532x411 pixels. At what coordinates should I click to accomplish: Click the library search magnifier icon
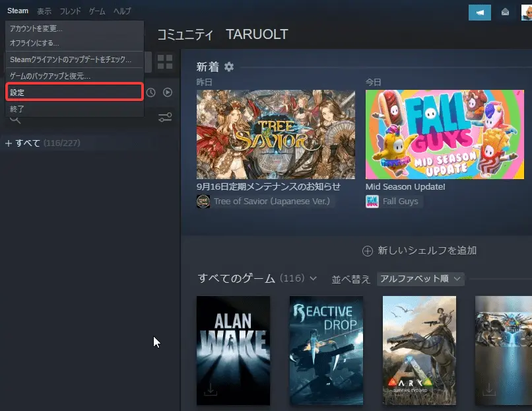pos(15,120)
